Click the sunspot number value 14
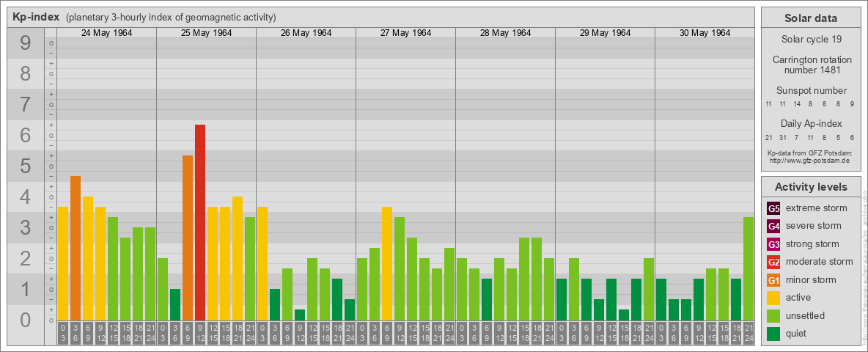 797,104
